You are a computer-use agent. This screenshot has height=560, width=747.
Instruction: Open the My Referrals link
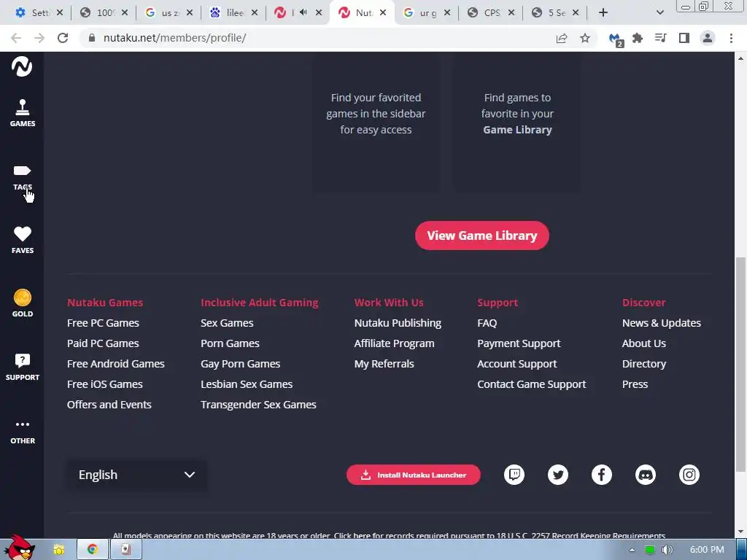[x=384, y=364]
